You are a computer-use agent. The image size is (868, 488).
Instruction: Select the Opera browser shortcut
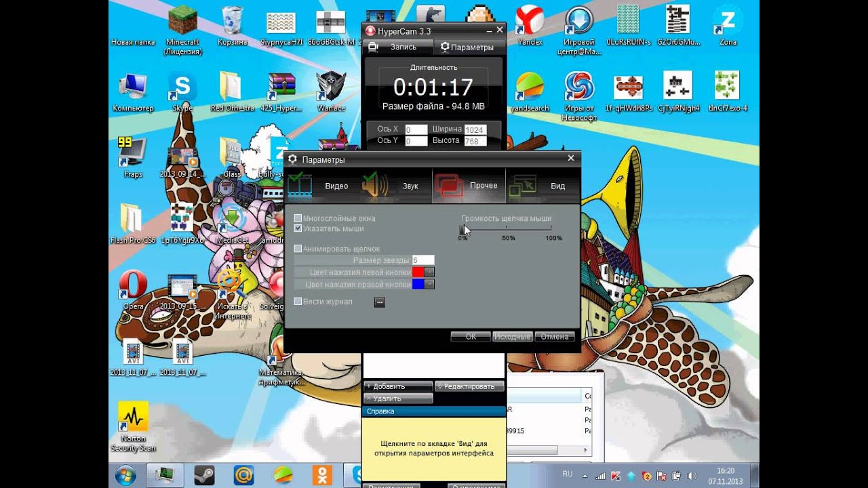click(133, 290)
